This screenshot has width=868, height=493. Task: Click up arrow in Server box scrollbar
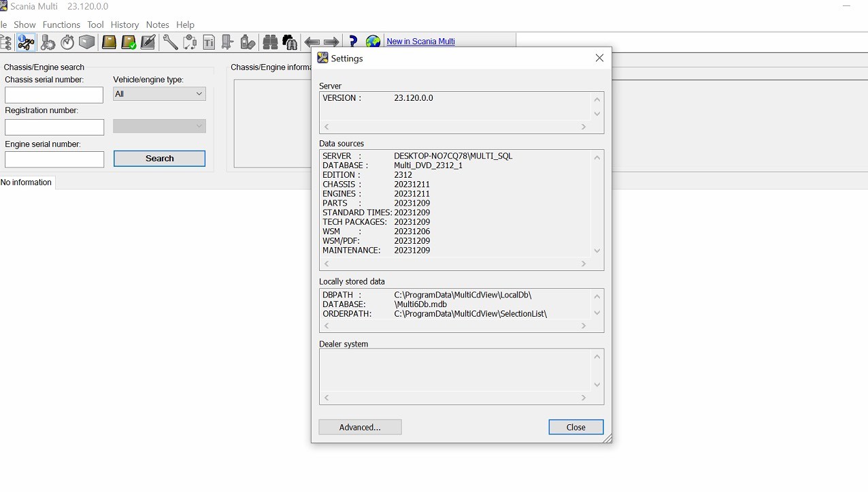[x=597, y=99]
